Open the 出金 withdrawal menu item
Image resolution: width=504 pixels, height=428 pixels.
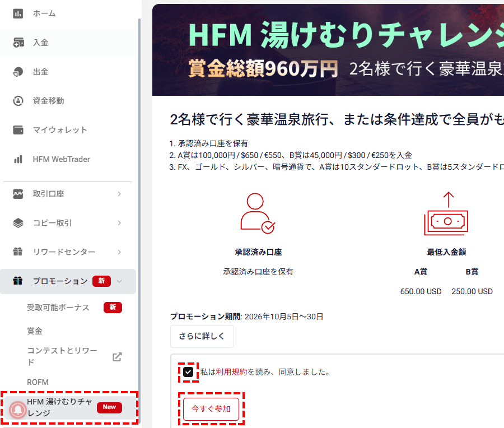pyautogui.click(x=68, y=72)
